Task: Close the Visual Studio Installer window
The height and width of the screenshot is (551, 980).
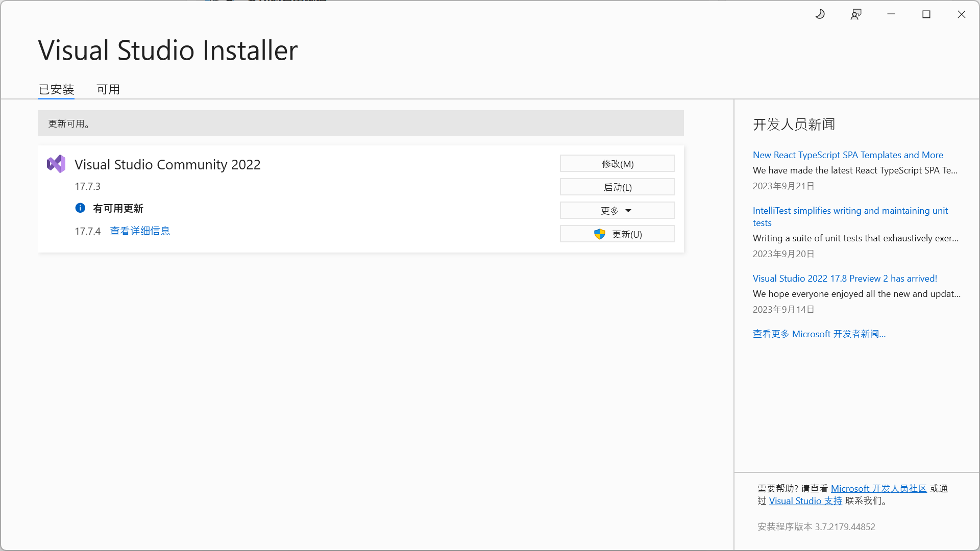Action: tap(962, 14)
